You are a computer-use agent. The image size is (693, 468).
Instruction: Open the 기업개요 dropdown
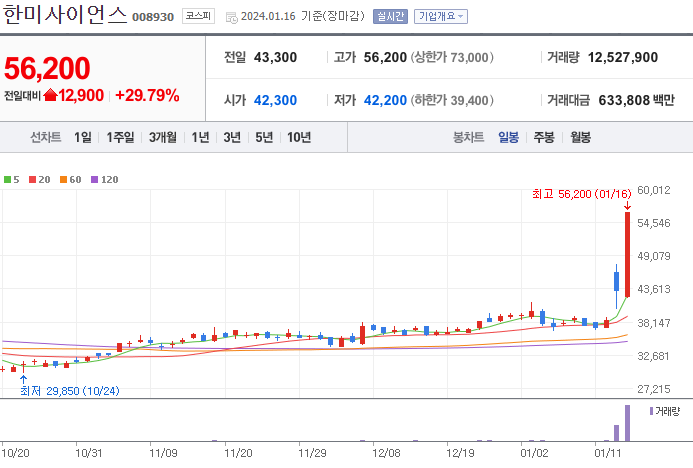(441, 16)
